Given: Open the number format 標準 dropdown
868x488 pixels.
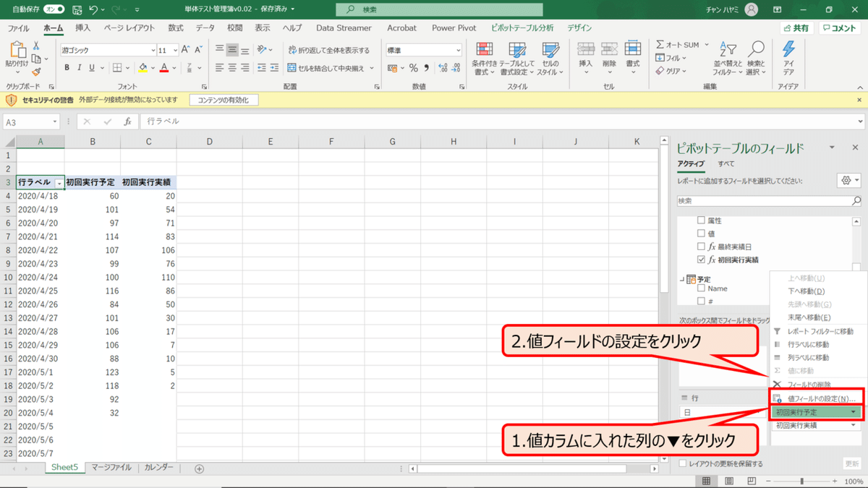Looking at the screenshot, I should [458, 50].
